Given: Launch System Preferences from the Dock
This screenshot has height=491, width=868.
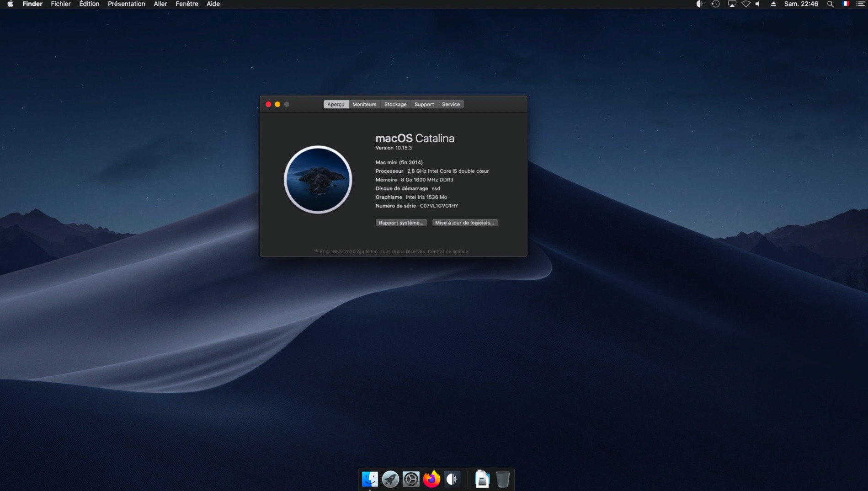Looking at the screenshot, I should [410, 479].
